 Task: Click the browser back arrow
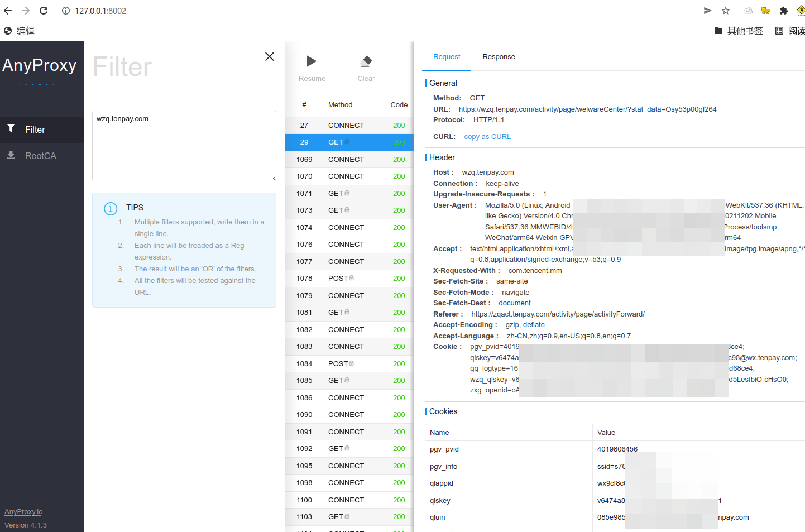pyautogui.click(x=8, y=11)
